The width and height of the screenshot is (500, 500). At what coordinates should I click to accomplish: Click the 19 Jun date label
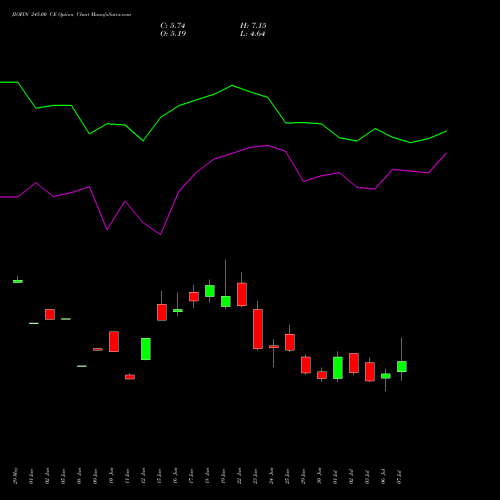coord(223,476)
